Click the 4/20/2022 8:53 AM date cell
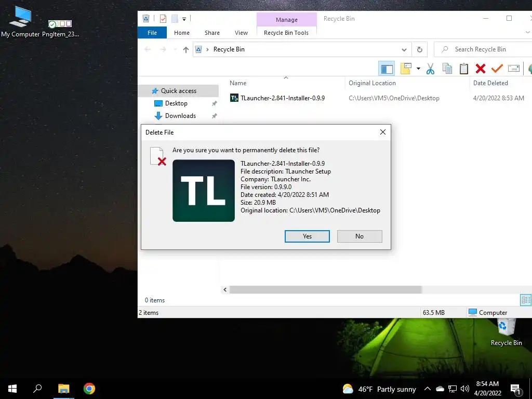Viewport: 532px width, 399px height. pos(498,98)
